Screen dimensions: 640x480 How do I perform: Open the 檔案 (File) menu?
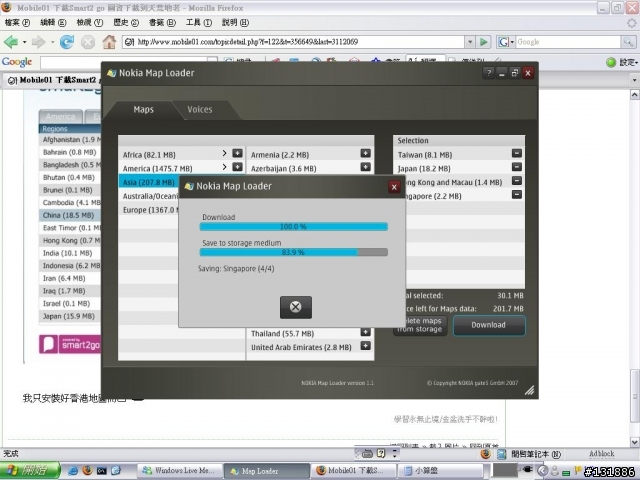[17, 22]
